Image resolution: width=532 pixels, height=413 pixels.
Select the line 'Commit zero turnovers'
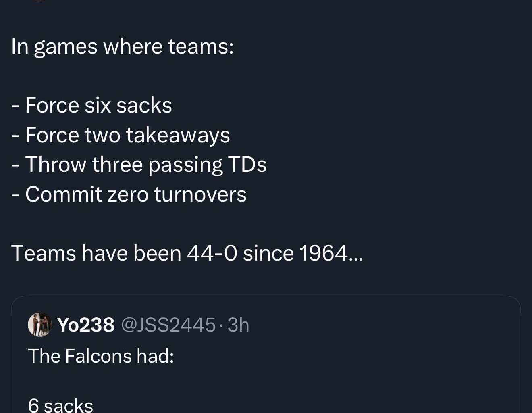[129, 194]
